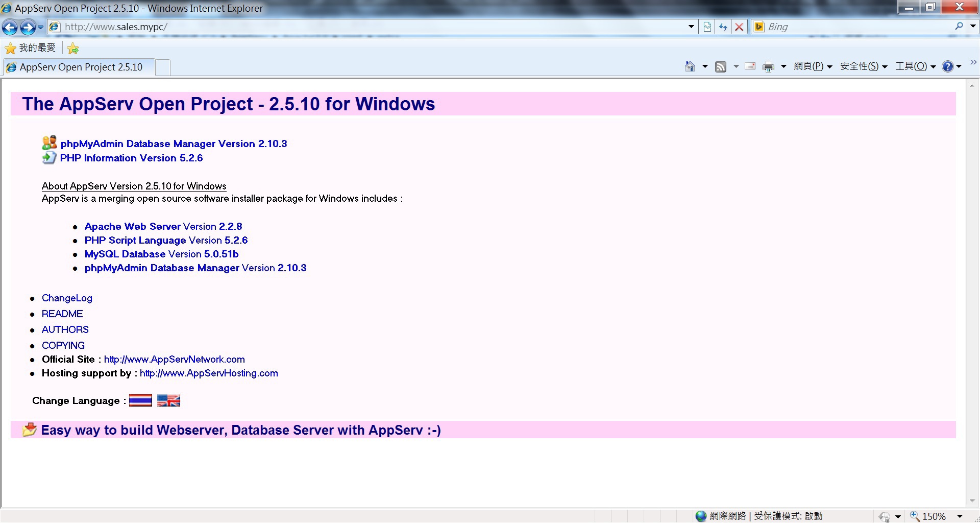Click the Refresh page icon
The height and width of the screenshot is (523, 980).
pyautogui.click(x=723, y=27)
